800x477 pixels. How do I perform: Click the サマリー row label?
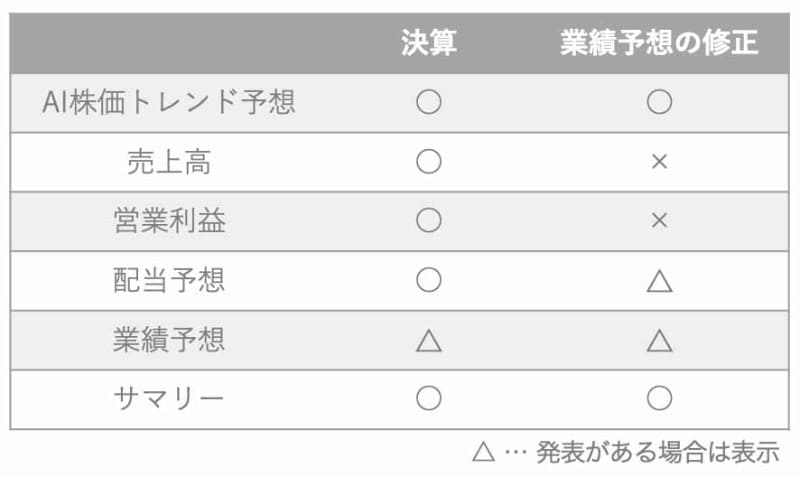pos(169,398)
